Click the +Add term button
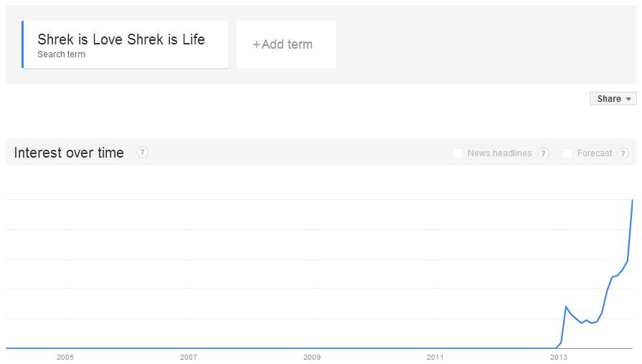The height and width of the screenshot is (364, 642). 286,44
